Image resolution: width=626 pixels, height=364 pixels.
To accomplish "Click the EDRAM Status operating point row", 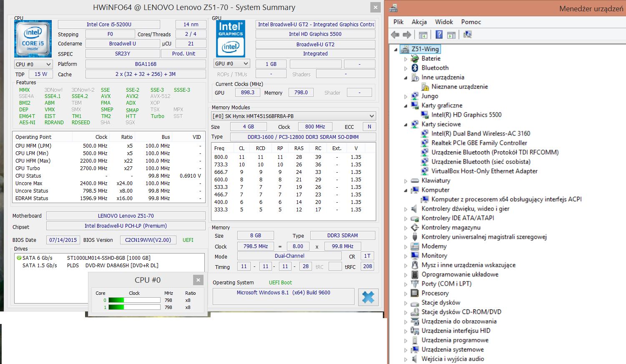I will pyautogui.click(x=108, y=198).
